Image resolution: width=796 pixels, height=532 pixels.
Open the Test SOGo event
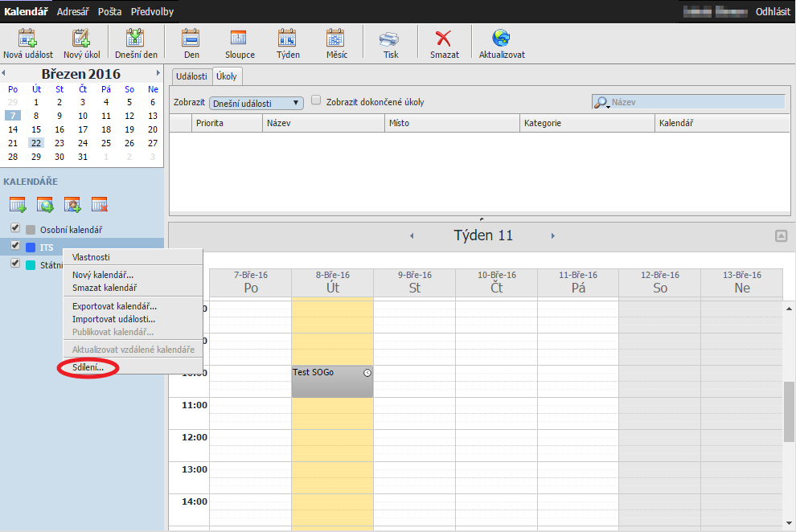(x=332, y=382)
